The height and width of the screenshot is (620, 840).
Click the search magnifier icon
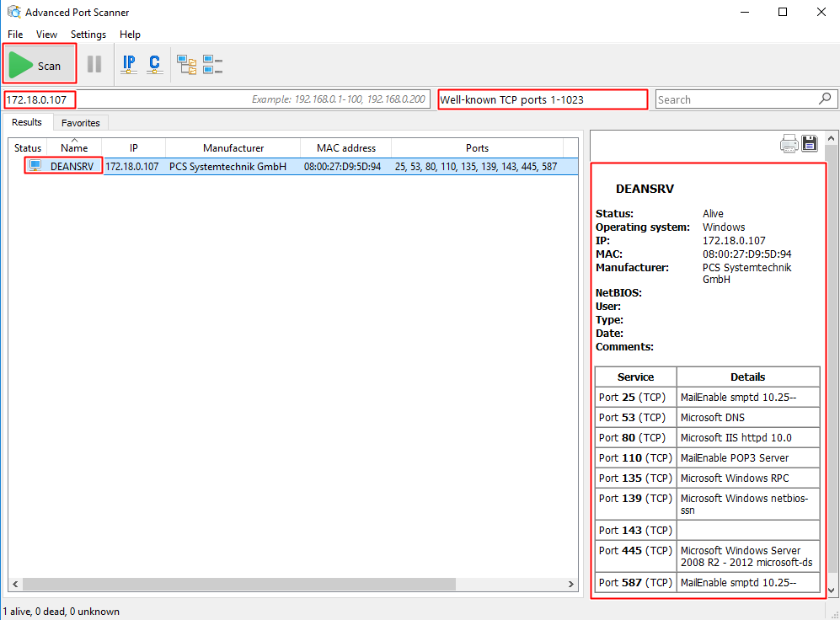825,99
